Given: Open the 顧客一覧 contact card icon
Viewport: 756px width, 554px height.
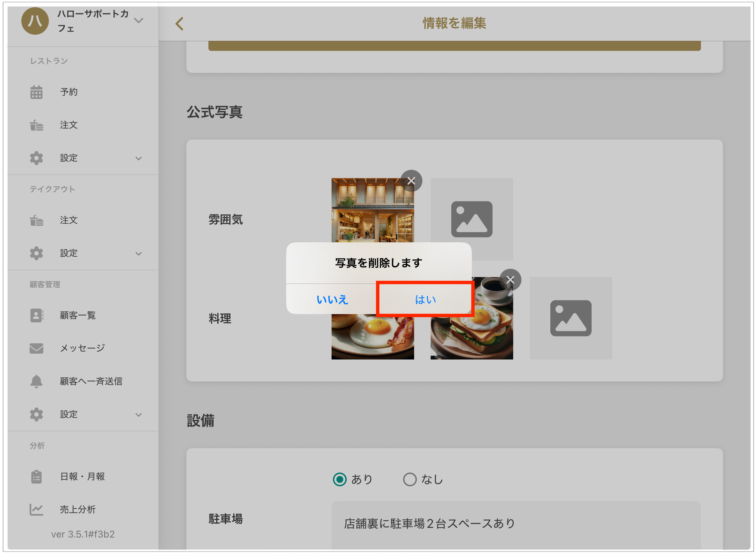Looking at the screenshot, I should (x=36, y=315).
